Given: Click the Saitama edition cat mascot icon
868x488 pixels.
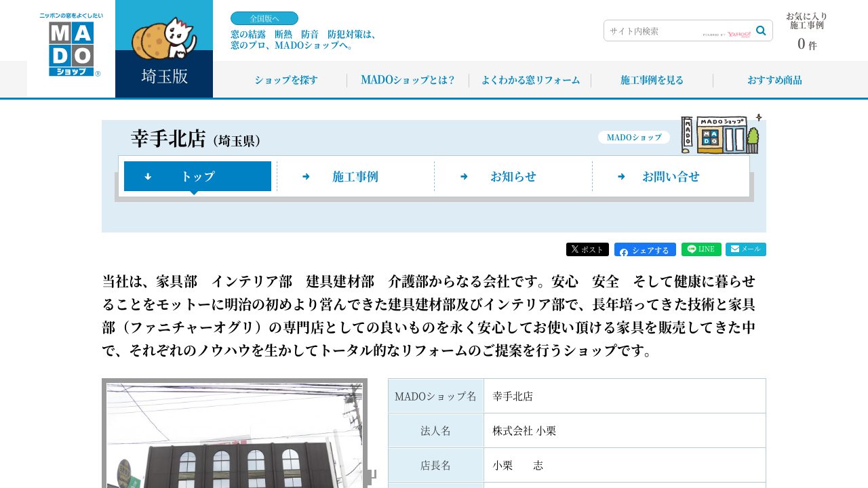Looking at the screenshot, I should 164,38.
